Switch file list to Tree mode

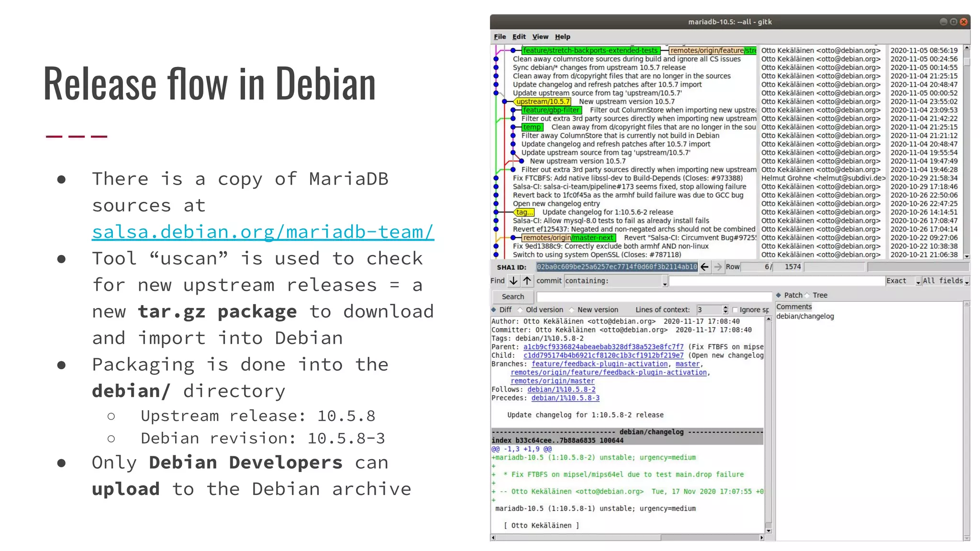point(816,296)
